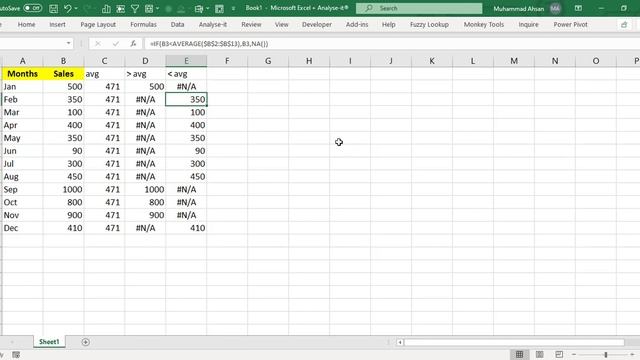Screen dimensions: 640x360
Task: Add a new sheet with plus icon
Action: 85,342
